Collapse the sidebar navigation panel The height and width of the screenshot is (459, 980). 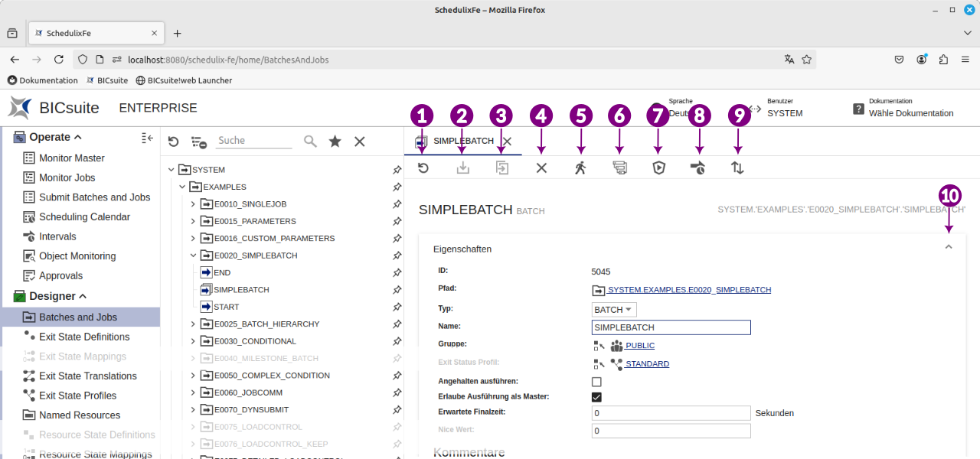[x=148, y=138]
